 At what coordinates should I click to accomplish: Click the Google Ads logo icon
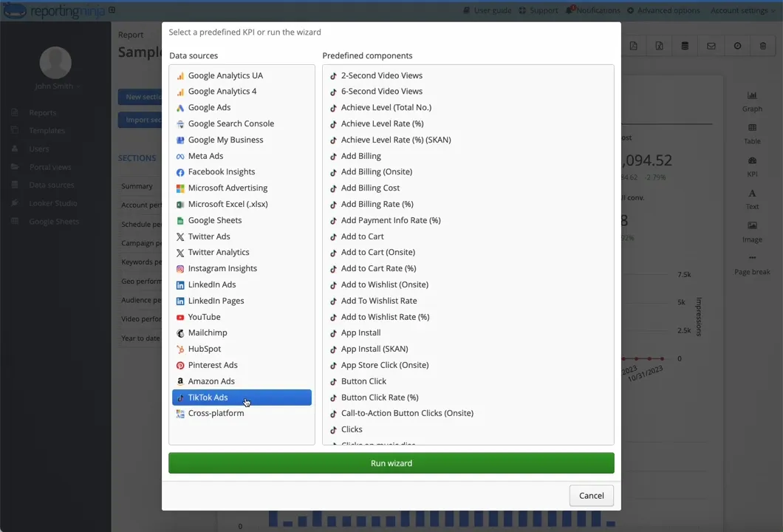(180, 108)
